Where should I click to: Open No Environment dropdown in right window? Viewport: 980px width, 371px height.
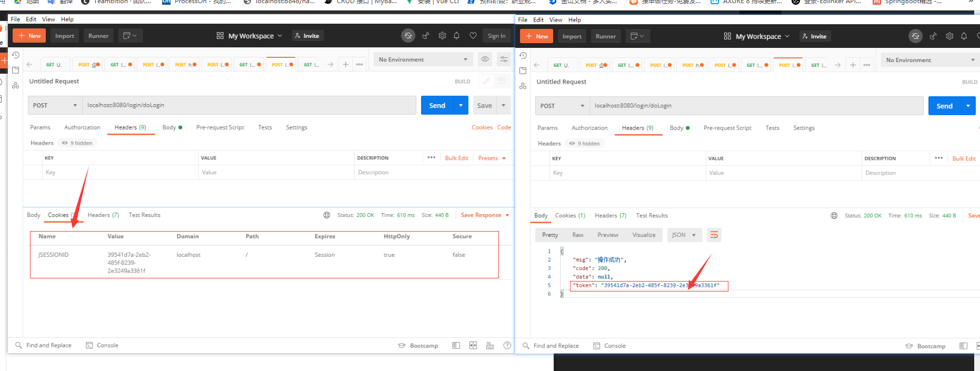931,60
